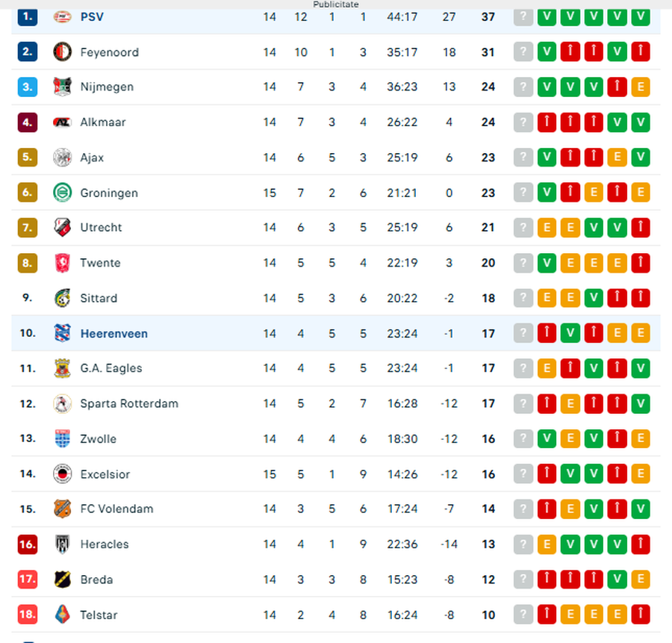Click the position 1 rank badge
Image resolution: width=672 pixels, height=643 pixels.
point(28,16)
